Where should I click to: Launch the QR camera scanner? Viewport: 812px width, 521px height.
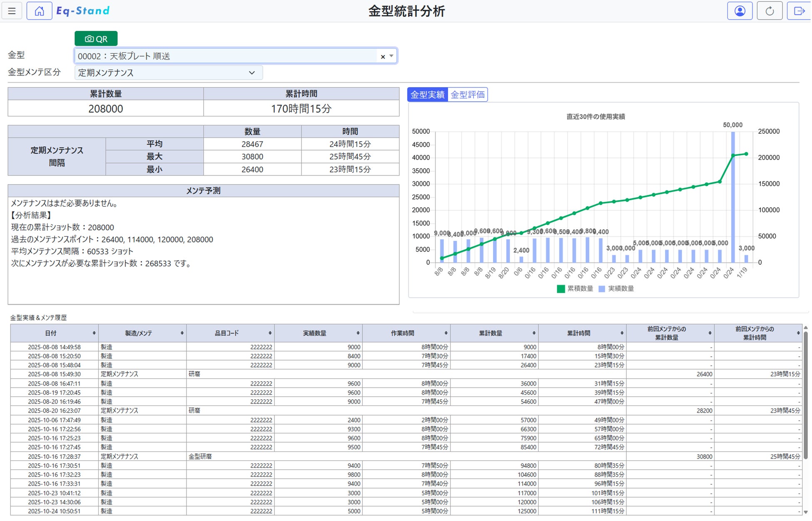coord(96,39)
